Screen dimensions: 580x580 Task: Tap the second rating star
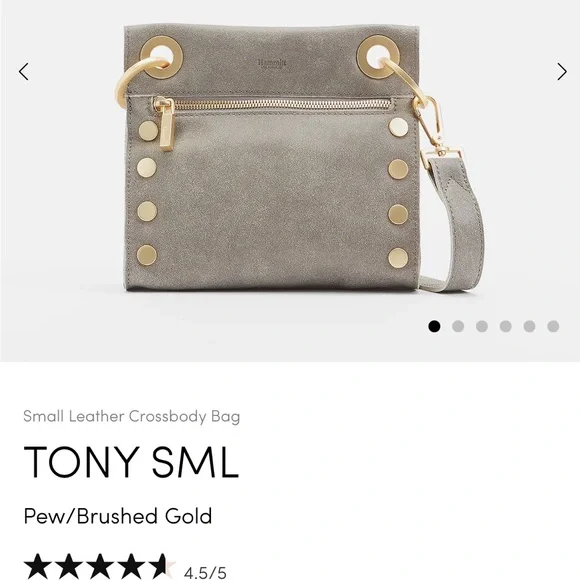point(69,566)
